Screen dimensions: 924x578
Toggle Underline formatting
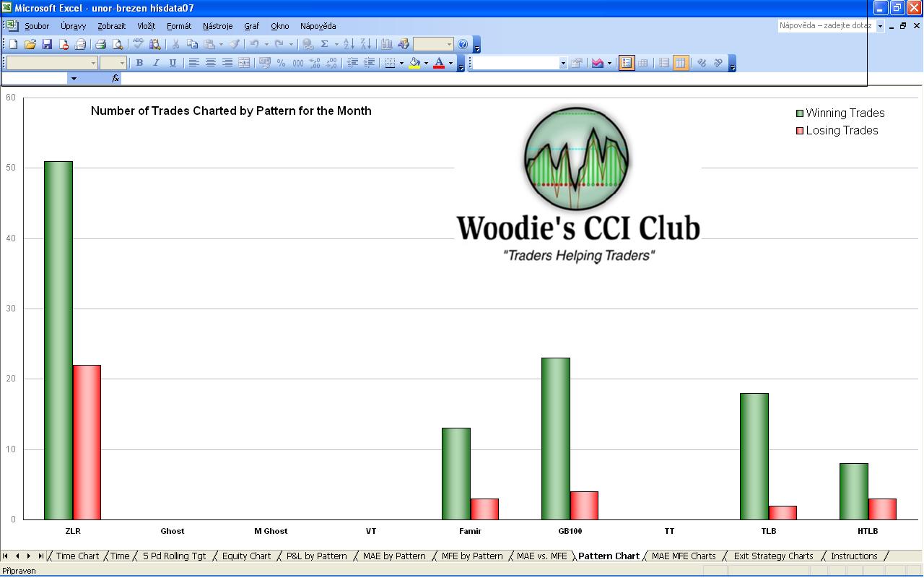coord(173,63)
